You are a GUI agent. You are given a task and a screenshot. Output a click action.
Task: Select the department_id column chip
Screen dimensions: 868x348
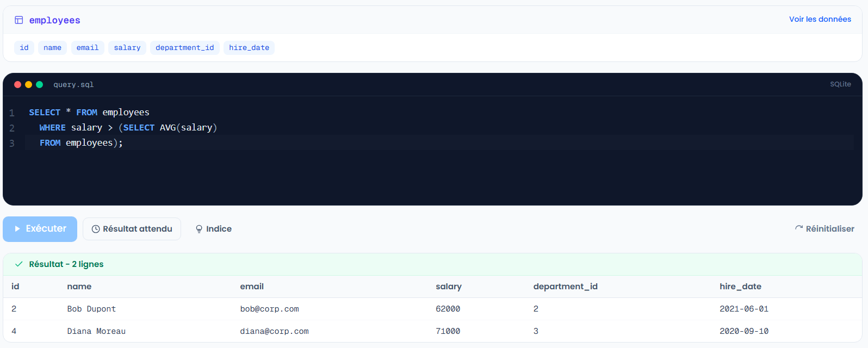[x=185, y=48]
